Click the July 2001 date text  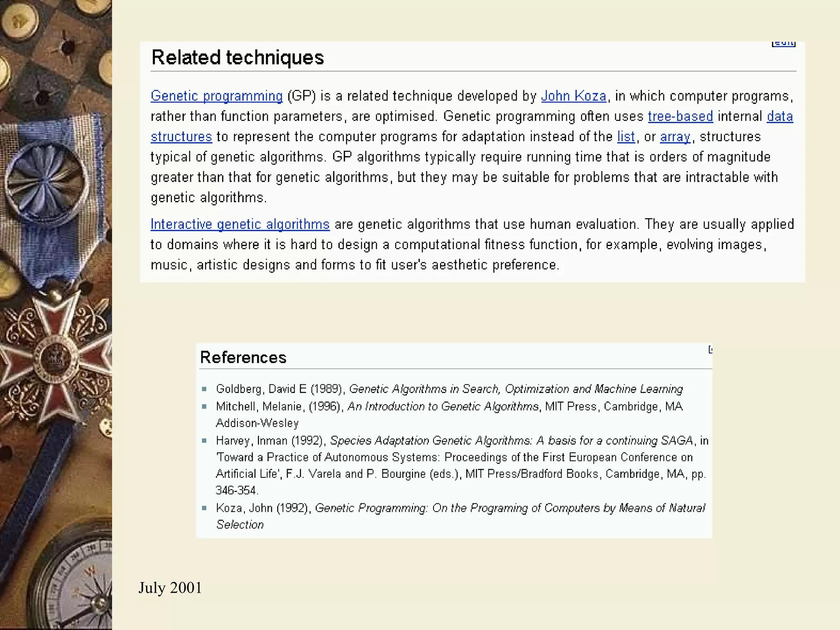point(170,588)
